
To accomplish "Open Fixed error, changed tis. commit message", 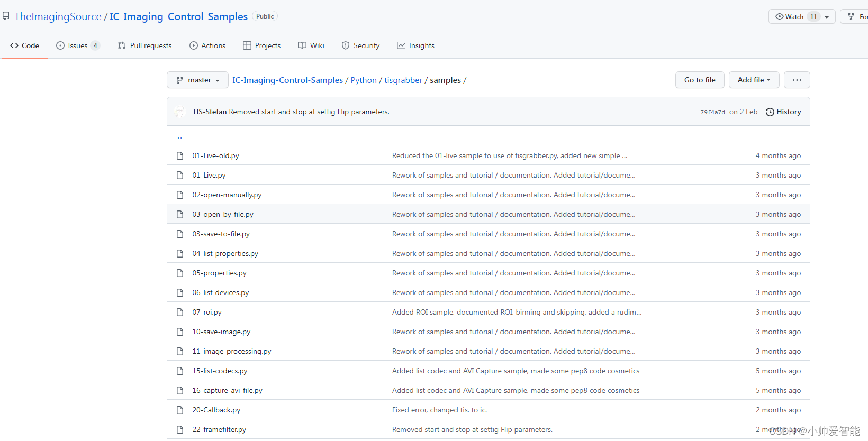I will pos(439,410).
